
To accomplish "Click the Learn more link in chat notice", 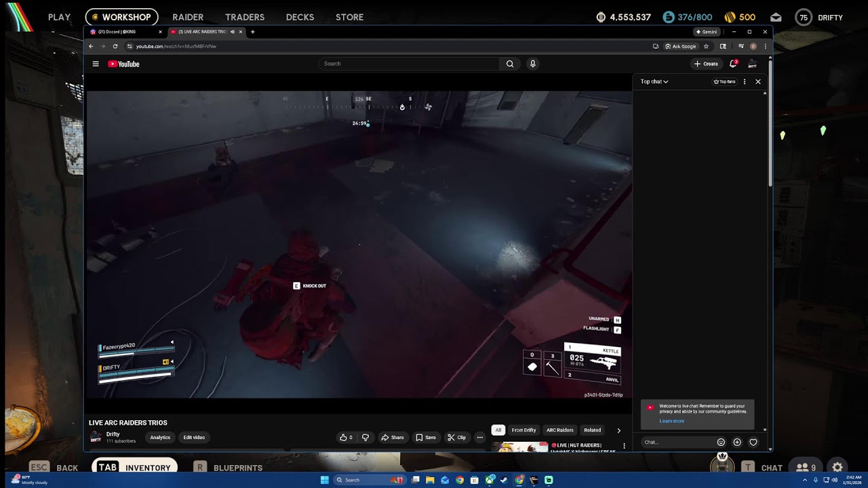I will [x=671, y=421].
